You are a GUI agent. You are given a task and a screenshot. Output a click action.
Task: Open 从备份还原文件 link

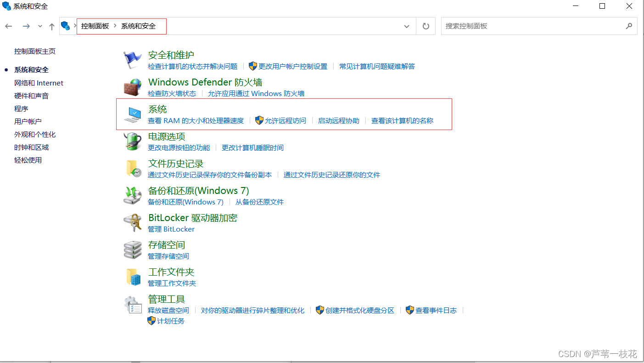point(259,202)
